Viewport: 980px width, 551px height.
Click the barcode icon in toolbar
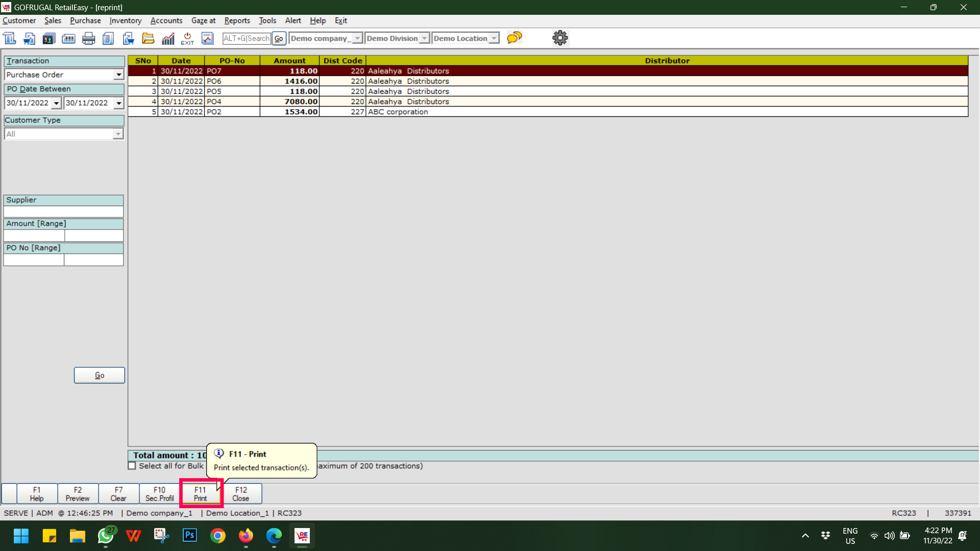point(68,38)
